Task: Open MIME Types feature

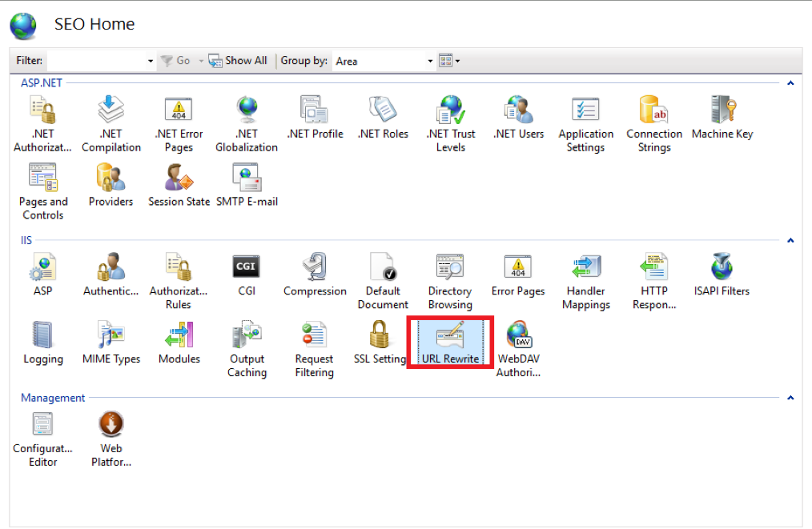Action: pos(111,343)
